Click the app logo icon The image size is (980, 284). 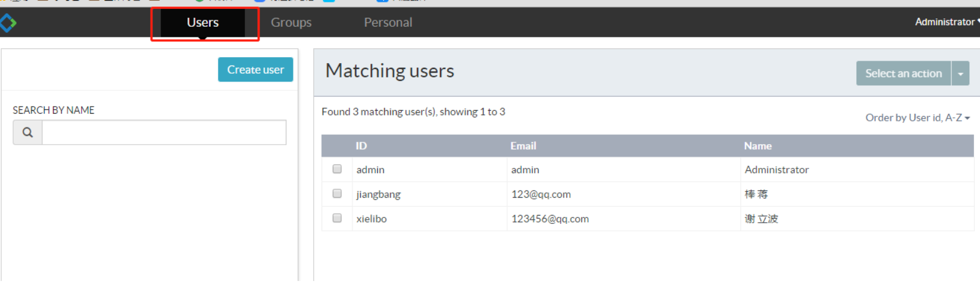point(8,23)
